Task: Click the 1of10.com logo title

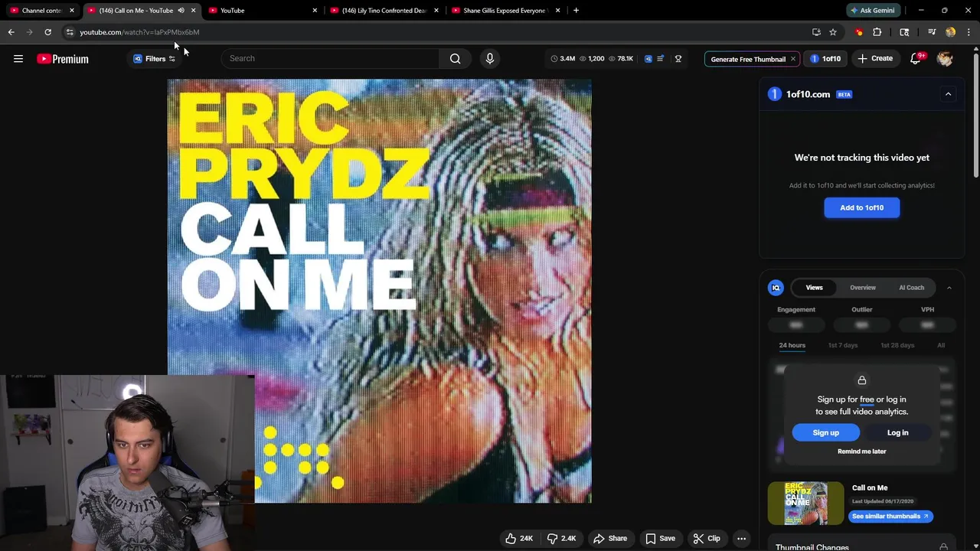Action: tap(799, 94)
